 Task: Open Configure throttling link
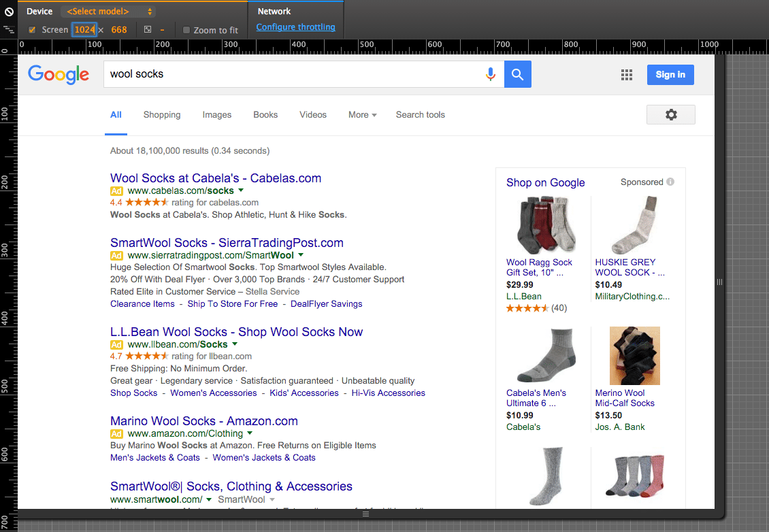pyautogui.click(x=296, y=27)
